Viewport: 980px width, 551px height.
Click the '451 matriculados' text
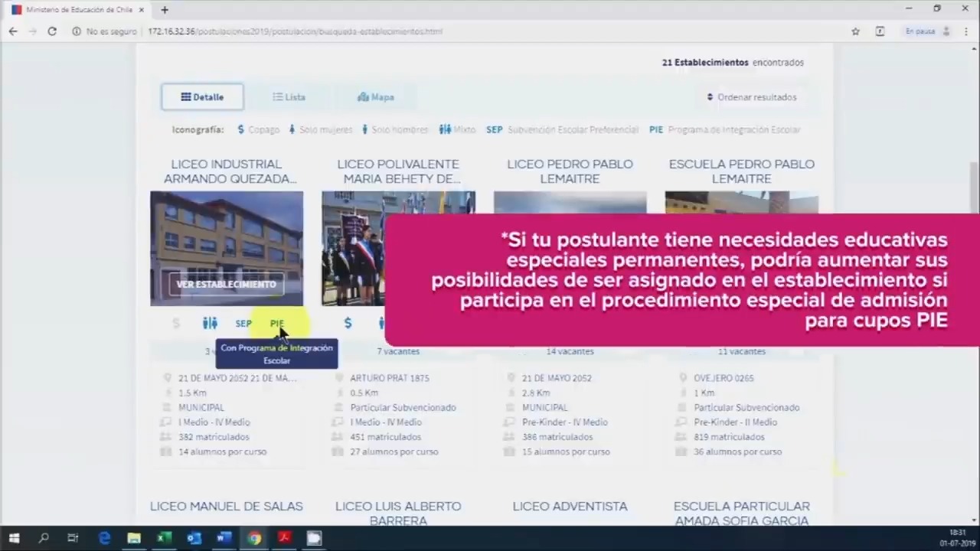[385, 437]
